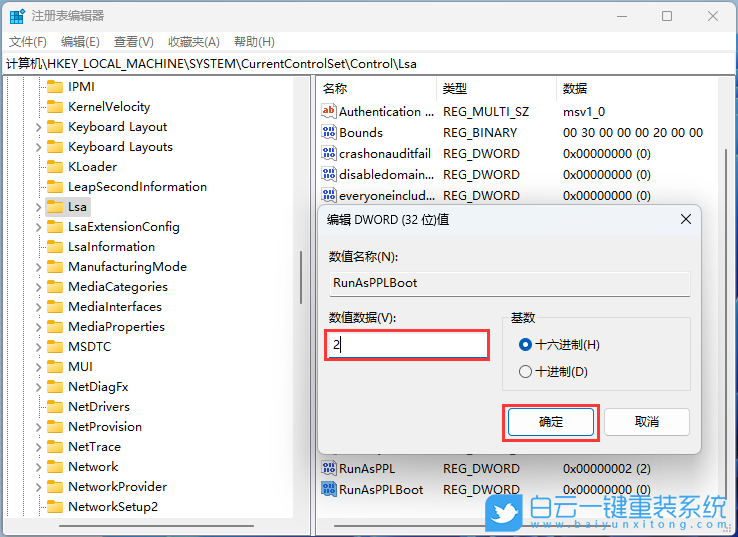Expand the LsaExtensionConfig tree node

coord(39,227)
